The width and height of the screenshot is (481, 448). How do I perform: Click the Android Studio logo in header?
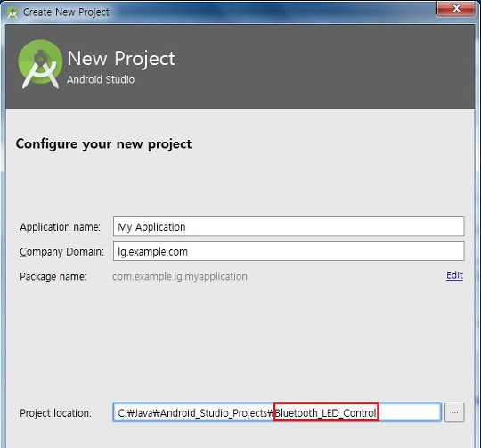(x=40, y=64)
